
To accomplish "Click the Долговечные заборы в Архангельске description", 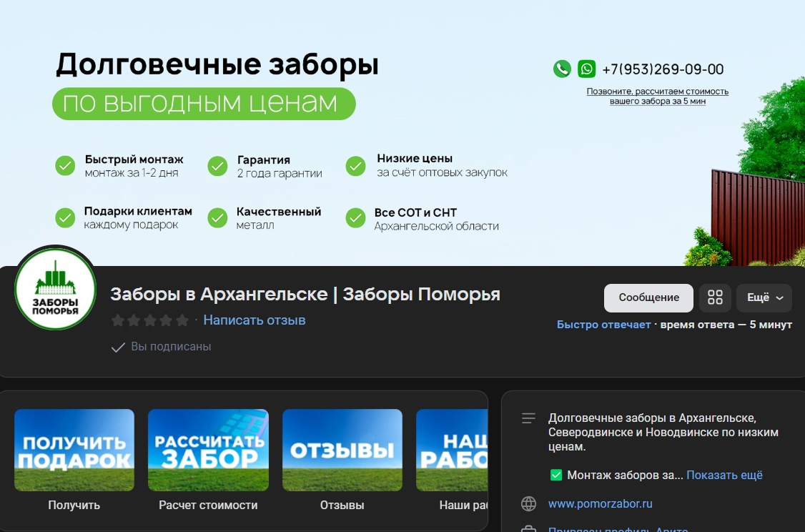I will 663,432.
